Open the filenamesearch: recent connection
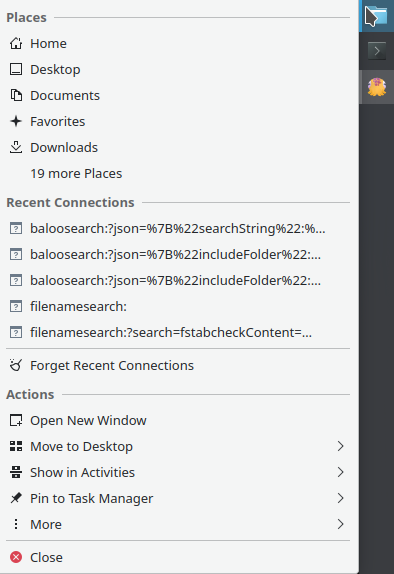The width and height of the screenshot is (394, 574). (x=178, y=306)
